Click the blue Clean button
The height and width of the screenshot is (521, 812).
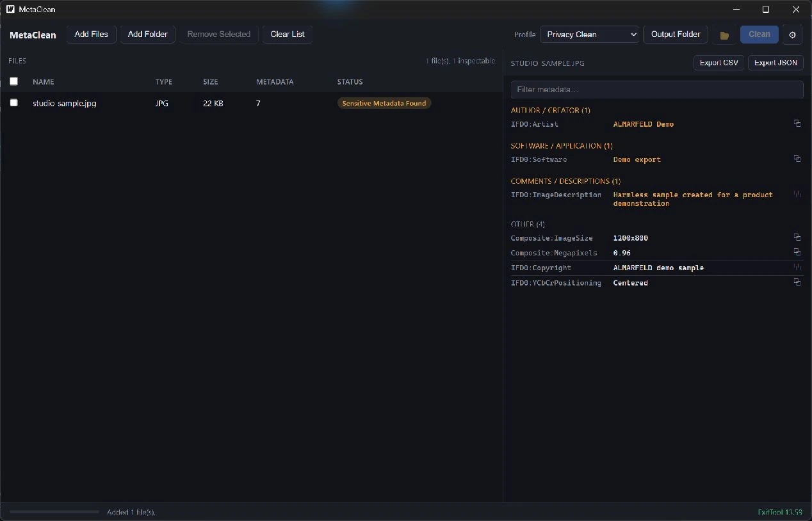tap(759, 34)
